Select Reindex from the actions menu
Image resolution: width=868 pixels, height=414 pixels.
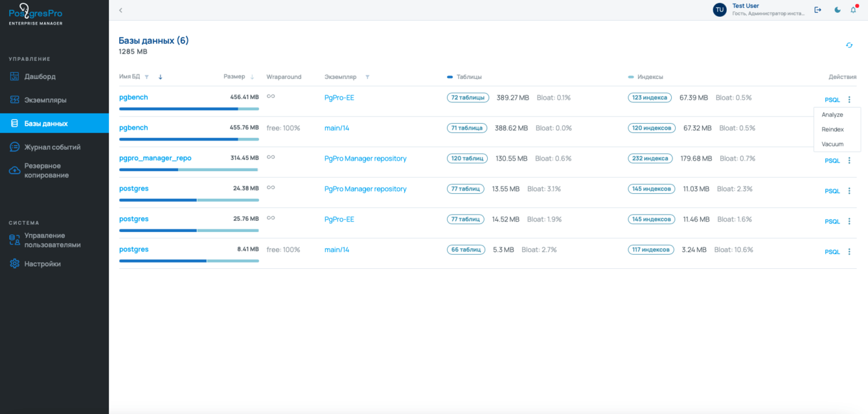[832, 130]
